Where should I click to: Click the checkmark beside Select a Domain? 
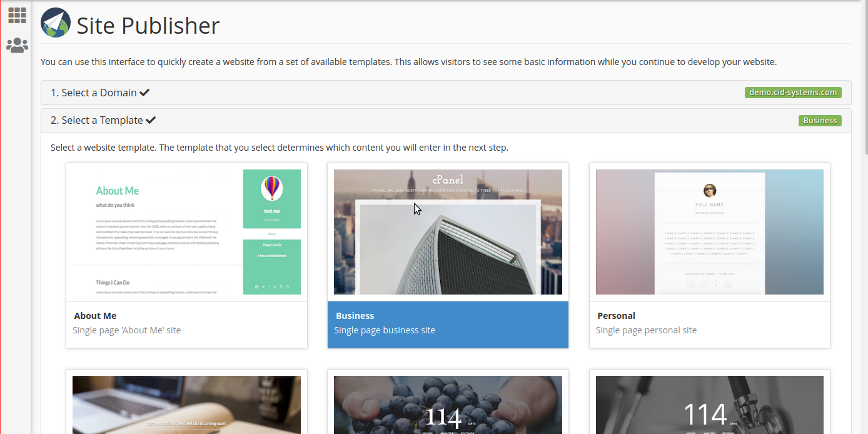click(x=144, y=93)
